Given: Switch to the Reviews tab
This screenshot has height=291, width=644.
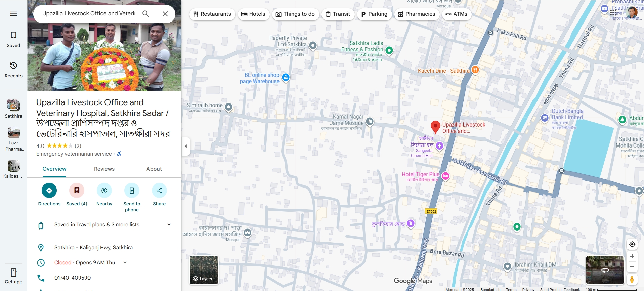Looking at the screenshot, I should point(104,169).
